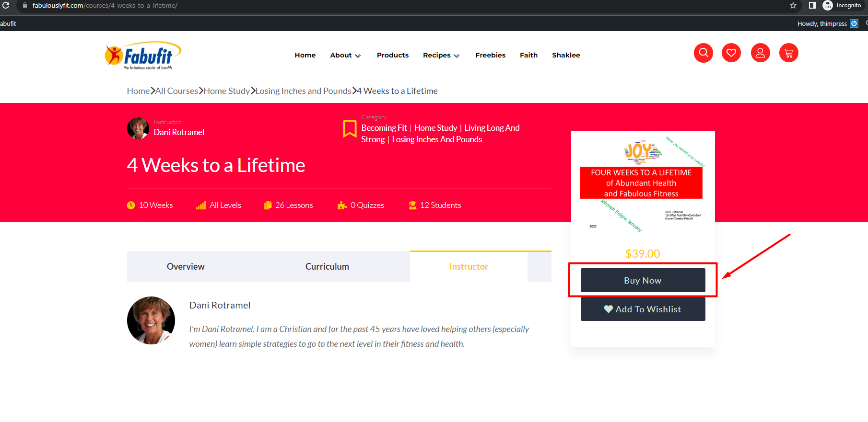This screenshot has height=422, width=868.
Task: Click Howdy, thimpress admin link
Action: [x=822, y=23]
